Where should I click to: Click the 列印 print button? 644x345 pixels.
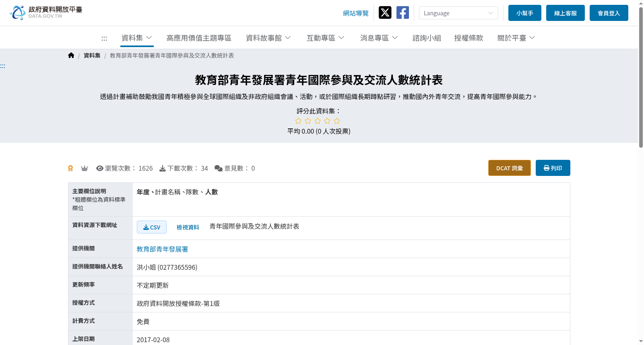tap(553, 168)
